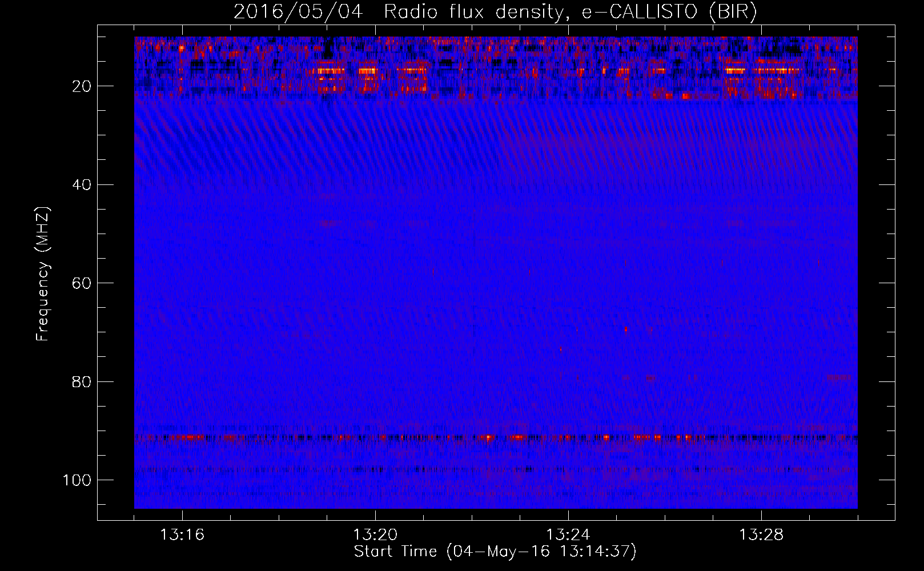The image size is (924, 571).
Task: Click the '100' frequency tick label
Action: tap(77, 480)
